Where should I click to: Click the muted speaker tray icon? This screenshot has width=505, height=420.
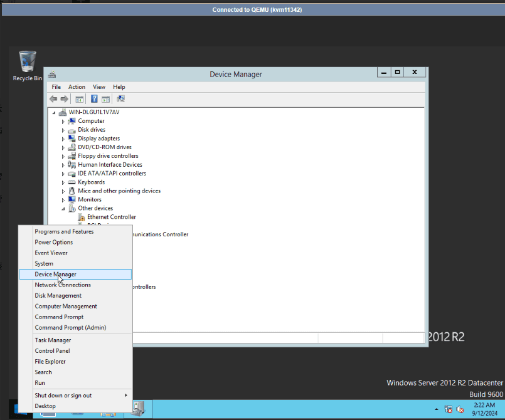460,409
